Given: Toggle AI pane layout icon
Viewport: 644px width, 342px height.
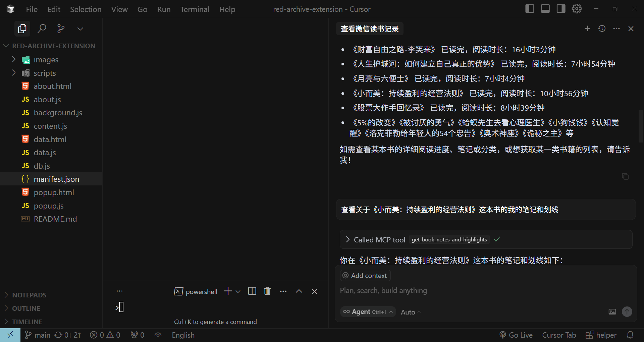Looking at the screenshot, I should pos(561,9).
